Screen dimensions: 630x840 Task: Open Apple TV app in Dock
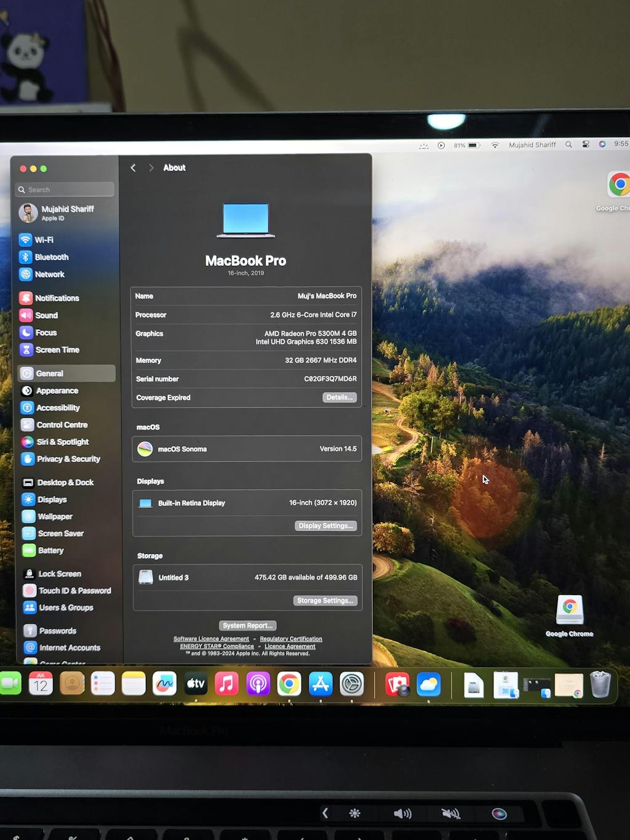(x=196, y=684)
